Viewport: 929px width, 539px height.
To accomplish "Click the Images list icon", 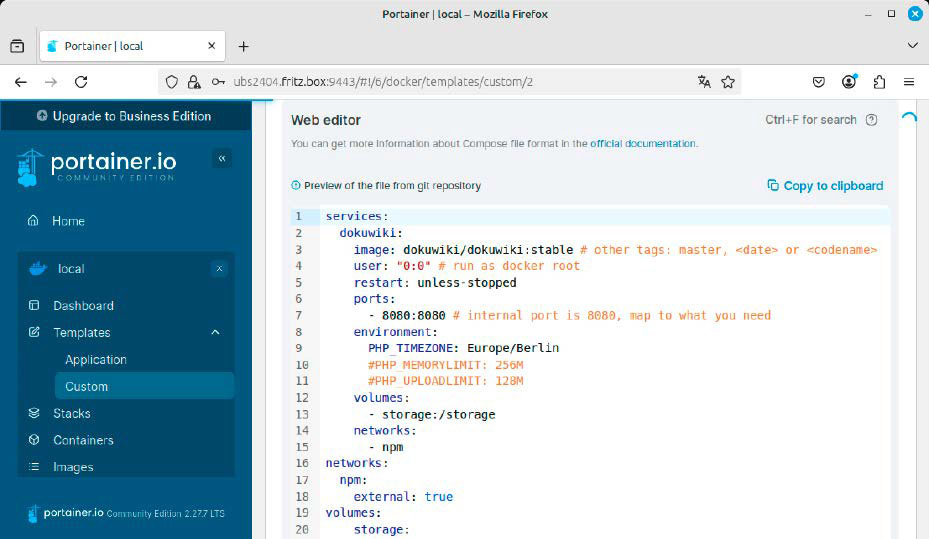I will click(34, 467).
